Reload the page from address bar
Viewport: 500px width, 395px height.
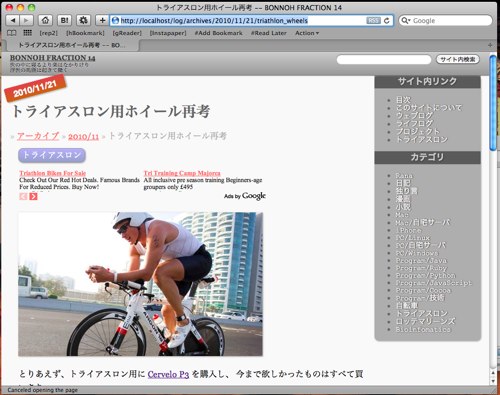(387, 21)
